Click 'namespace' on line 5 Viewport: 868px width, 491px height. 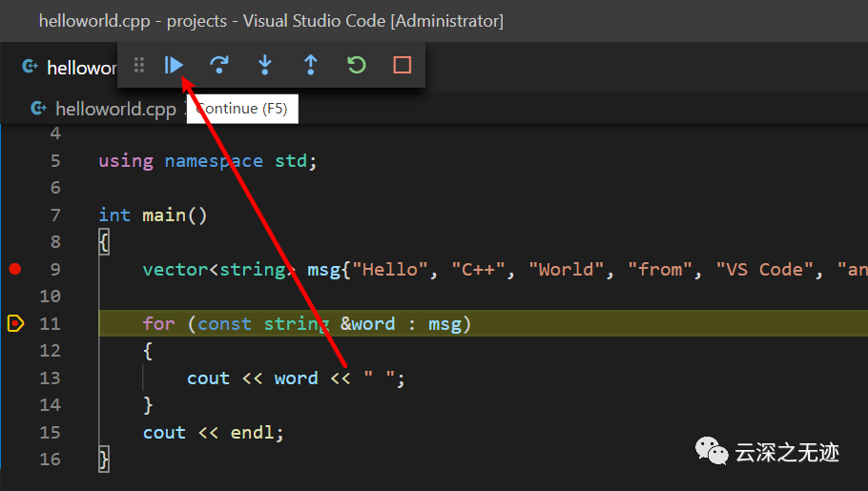(214, 161)
